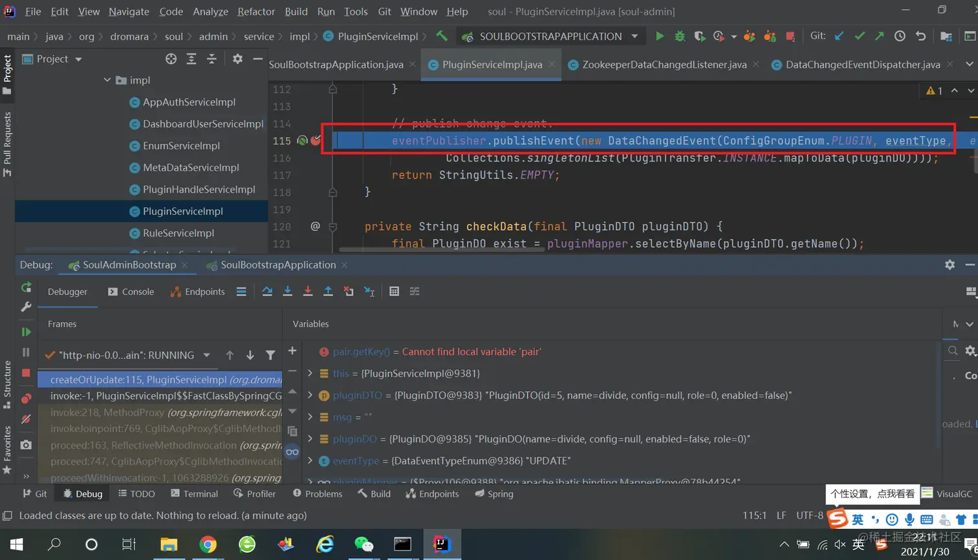Stop the running process in the top toolbar

pos(790,36)
